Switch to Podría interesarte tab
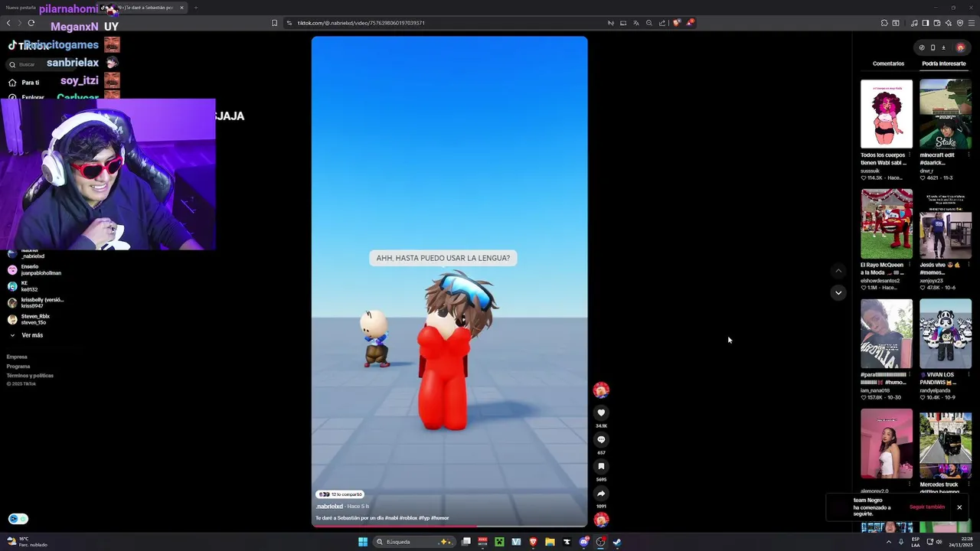Screen dimensions: 980x551 [x=943, y=64]
